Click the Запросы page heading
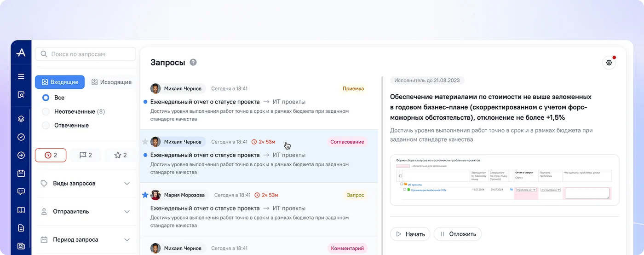 point(168,62)
